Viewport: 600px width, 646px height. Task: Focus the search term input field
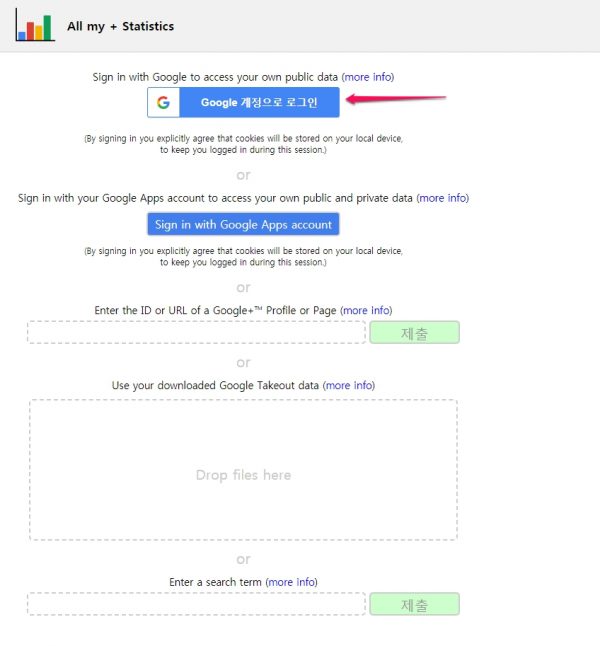point(196,604)
